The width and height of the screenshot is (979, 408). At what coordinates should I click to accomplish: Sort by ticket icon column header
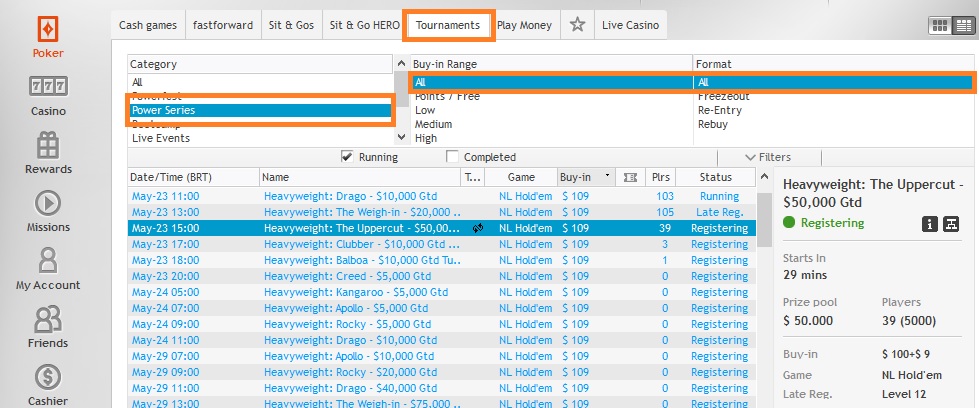(x=630, y=177)
